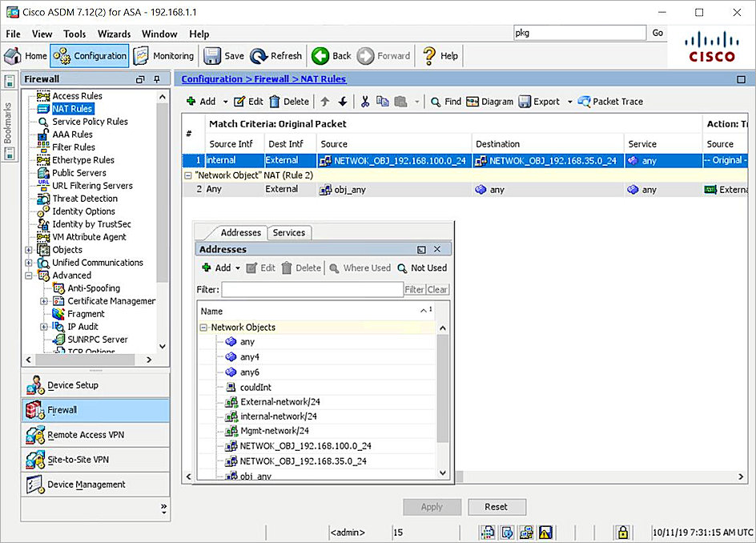Switch to the Services tab

click(x=289, y=232)
